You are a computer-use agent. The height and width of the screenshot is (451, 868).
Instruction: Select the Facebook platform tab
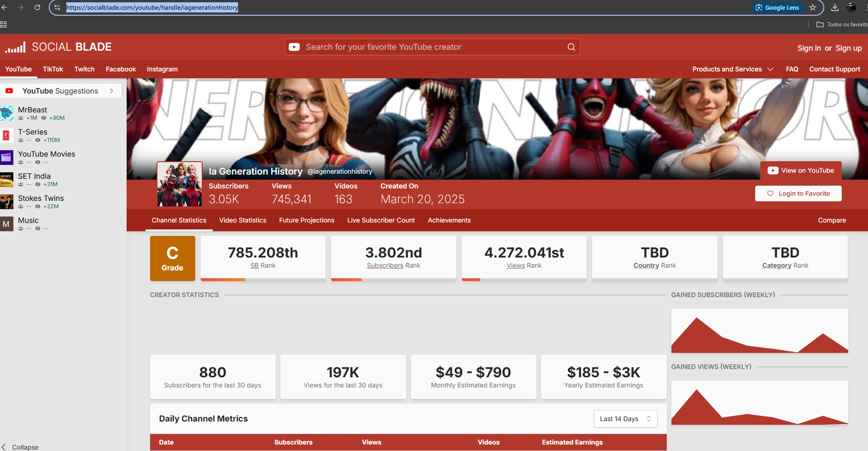click(121, 69)
